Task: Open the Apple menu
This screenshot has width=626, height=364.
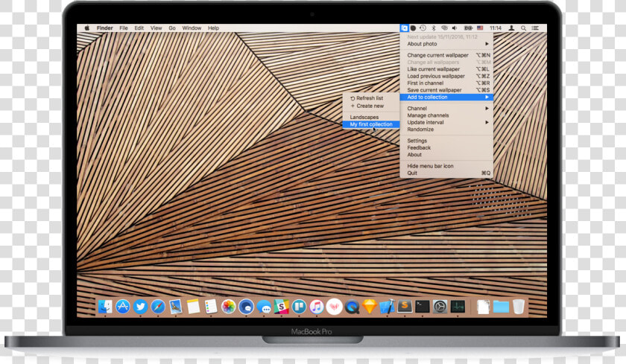Action: [x=87, y=28]
